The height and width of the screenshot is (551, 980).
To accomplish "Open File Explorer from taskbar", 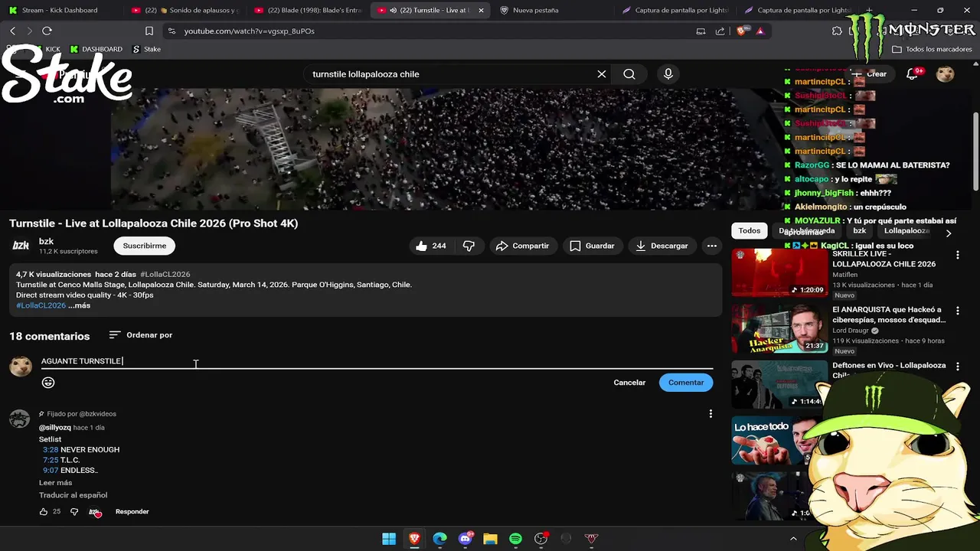I will (x=490, y=539).
